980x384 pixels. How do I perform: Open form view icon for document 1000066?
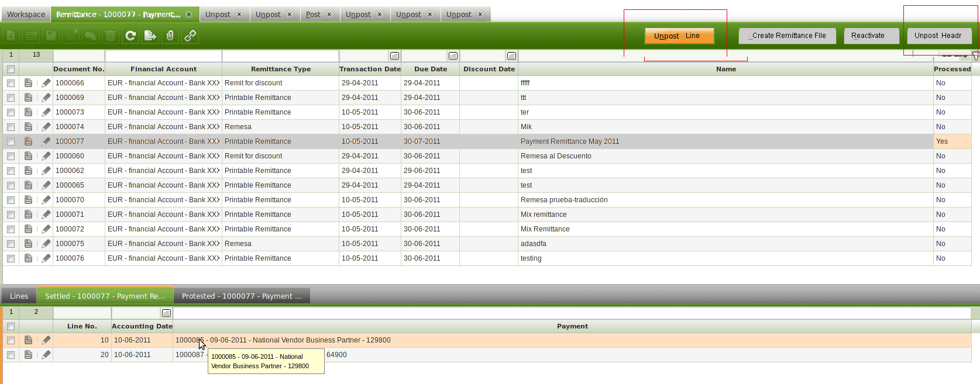[x=28, y=83]
